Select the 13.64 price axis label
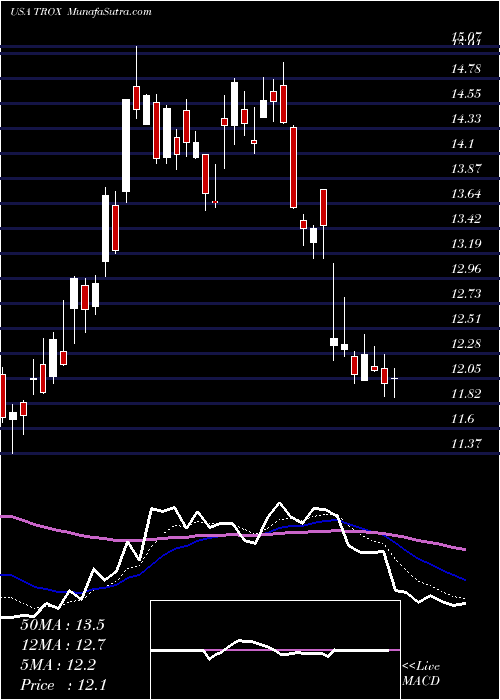 coord(466,194)
